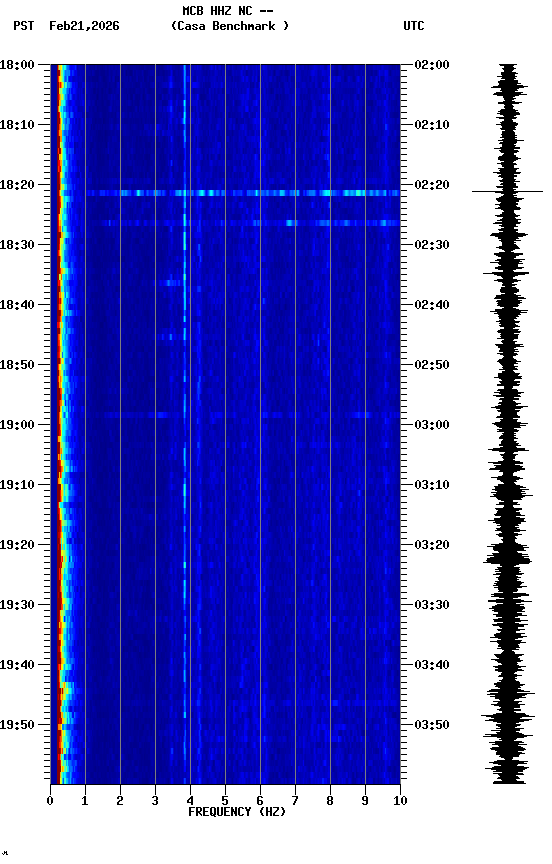Click the 19:30 PST time label
The image size is (552, 864).
pos(17,605)
